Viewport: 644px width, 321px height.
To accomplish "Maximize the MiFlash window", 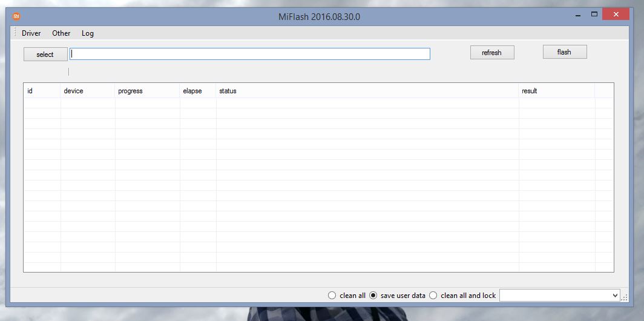I will (594, 14).
